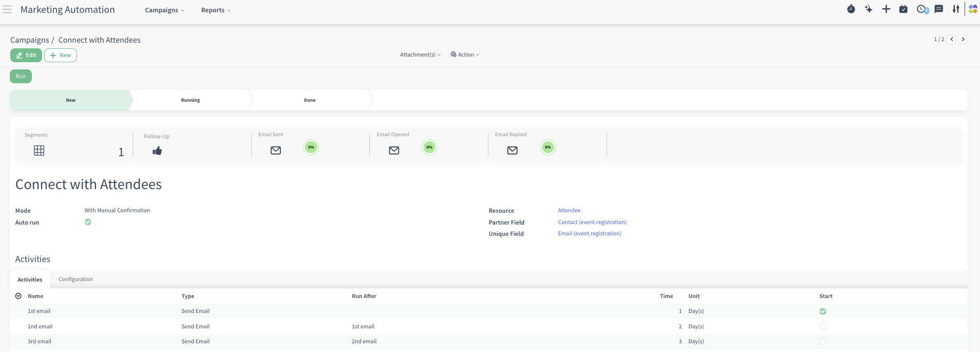Sort by Unit column header
Image resolution: width=980 pixels, height=352 pixels.
pos(694,296)
